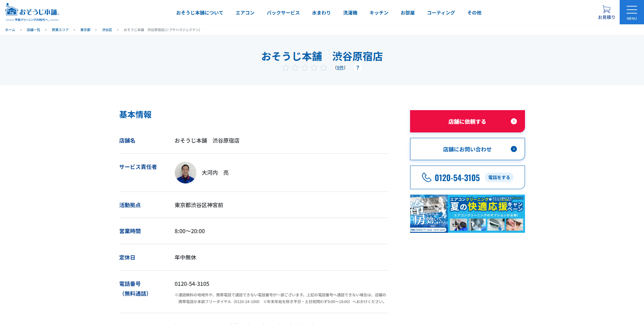Open the お見積り cart icon
644x324 pixels.
[x=606, y=12]
